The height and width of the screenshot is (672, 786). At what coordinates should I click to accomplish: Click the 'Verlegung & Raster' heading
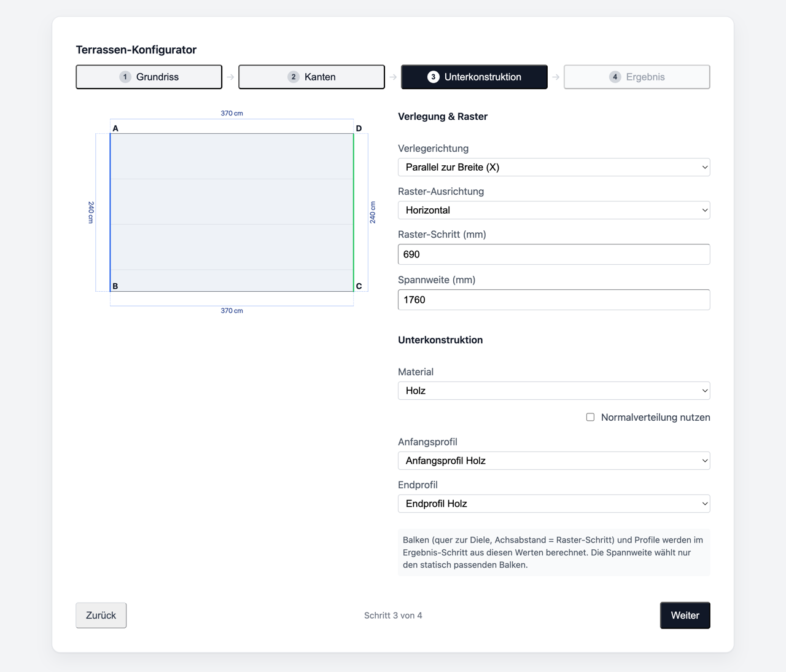click(x=443, y=117)
